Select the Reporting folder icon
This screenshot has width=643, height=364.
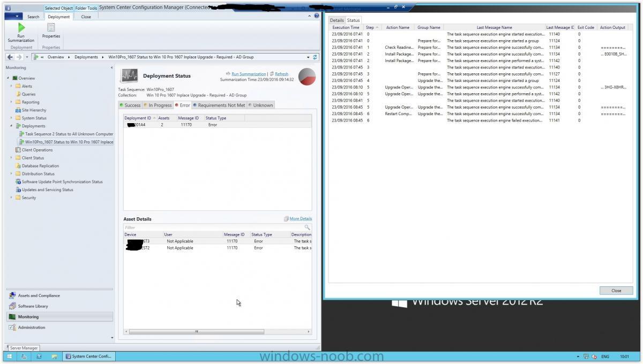[18, 102]
